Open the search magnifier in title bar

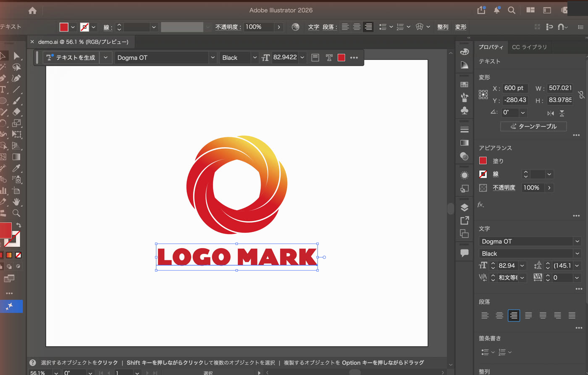click(x=512, y=10)
